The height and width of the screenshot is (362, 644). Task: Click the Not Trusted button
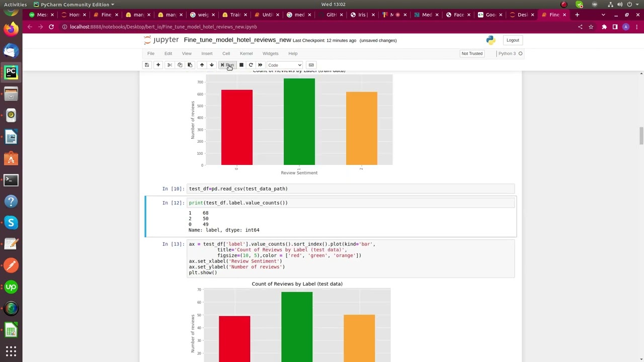tap(472, 53)
